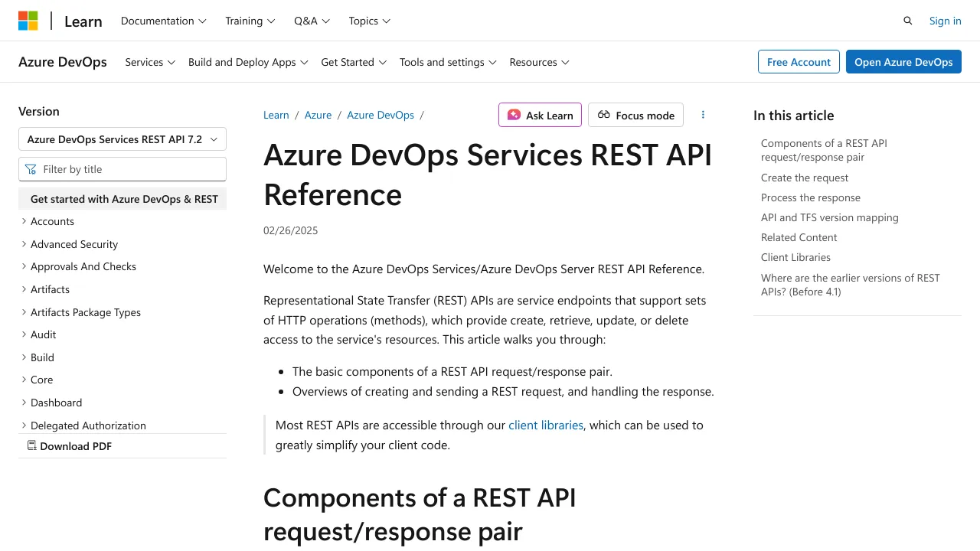Jump to Create the request section
980x551 pixels.
[x=805, y=178]
